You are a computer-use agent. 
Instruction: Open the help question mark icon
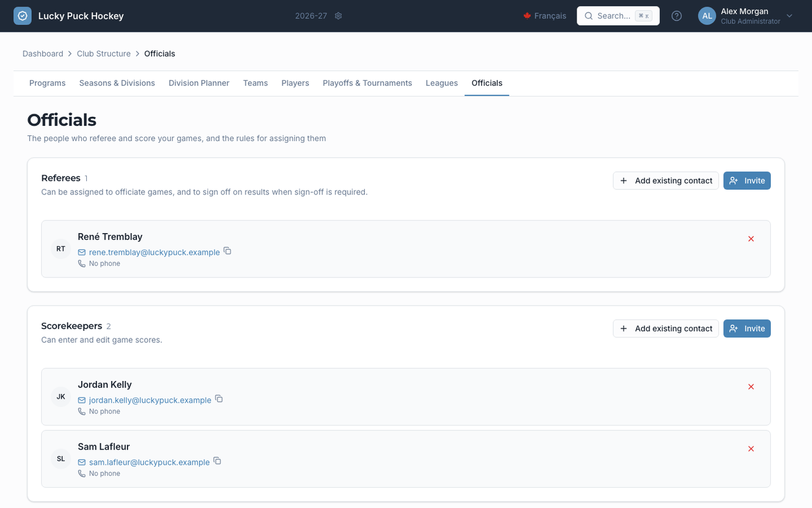click(676, 16)
